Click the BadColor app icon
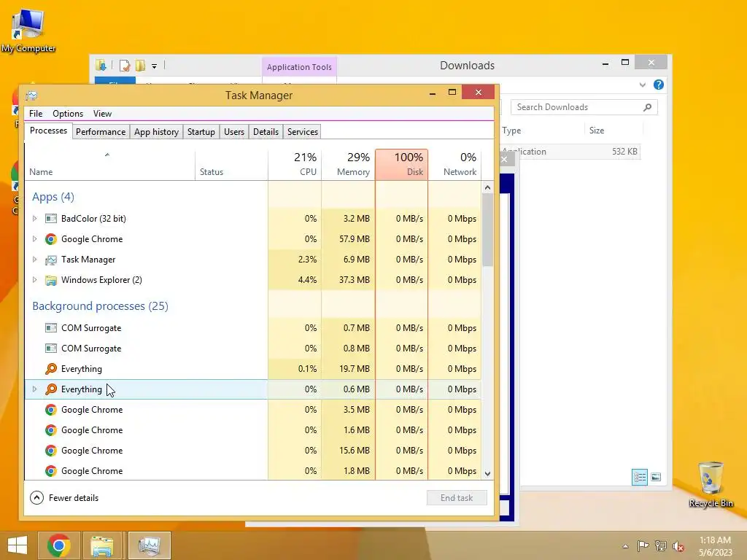 point(51,219)
